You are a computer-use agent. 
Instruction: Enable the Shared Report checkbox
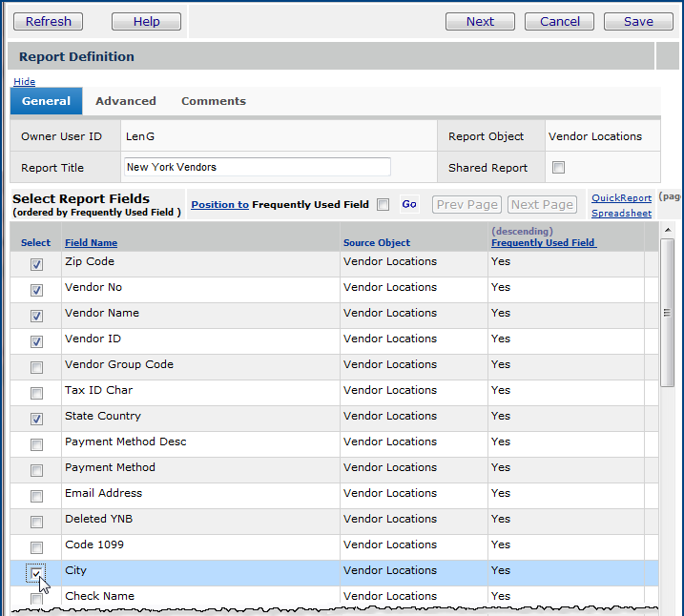coord(559,168)
